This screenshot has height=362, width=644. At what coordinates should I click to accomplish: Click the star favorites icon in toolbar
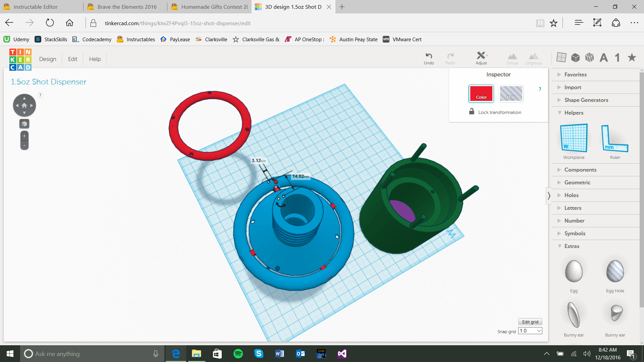(632, 58)
